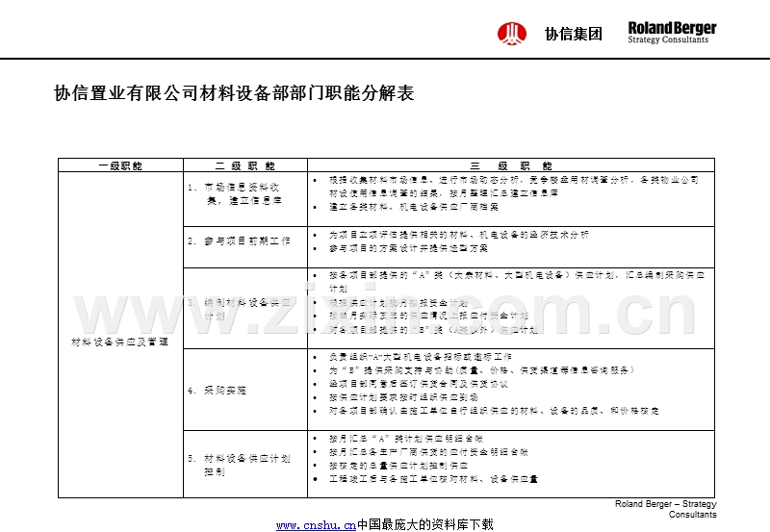The image size is (770, 532).
Task: Select the 5. 材料设备供应计划控制 cell
Action: [245, 465]
